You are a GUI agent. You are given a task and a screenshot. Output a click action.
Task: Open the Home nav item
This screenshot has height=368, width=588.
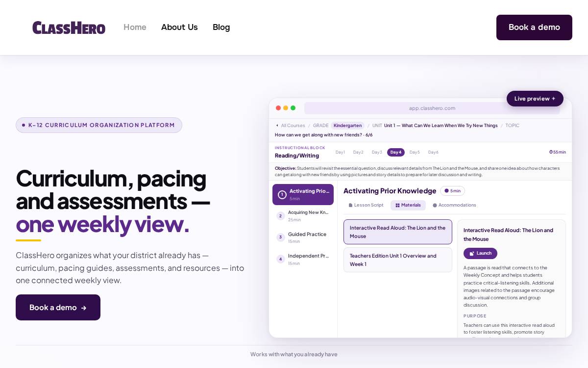[x=135, y=27]
